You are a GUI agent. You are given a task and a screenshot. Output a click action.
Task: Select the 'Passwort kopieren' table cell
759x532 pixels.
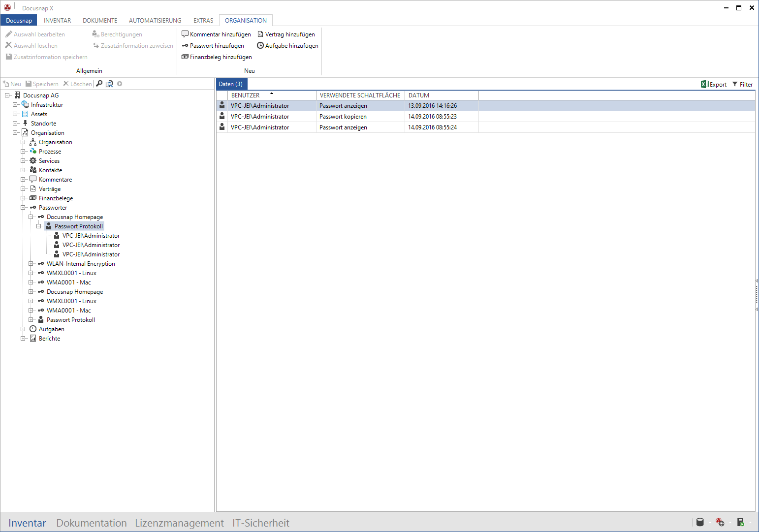[360, 116]
